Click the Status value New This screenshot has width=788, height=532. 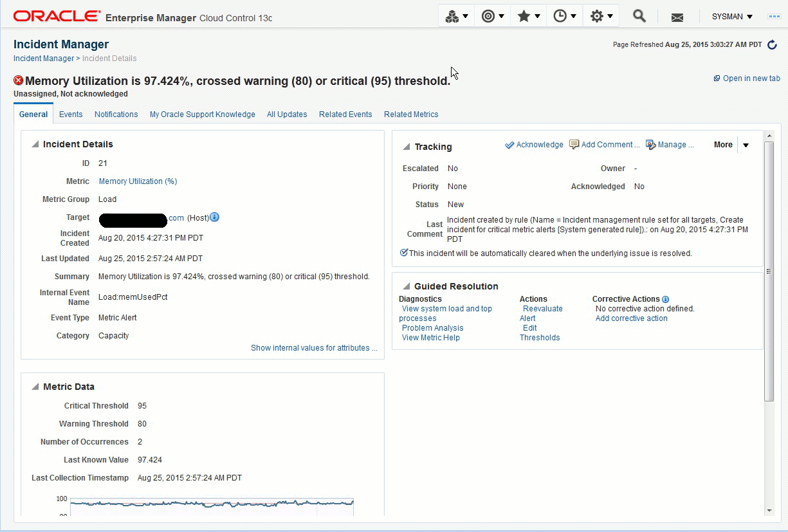(455, 205)
